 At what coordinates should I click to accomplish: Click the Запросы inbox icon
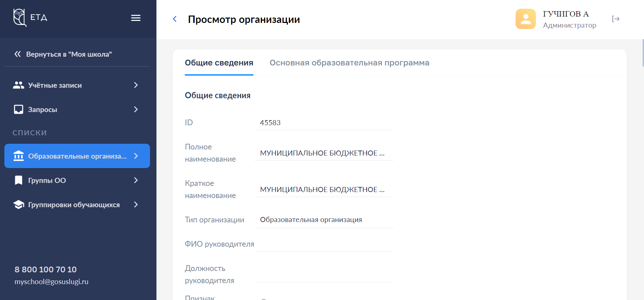(19, 110)
